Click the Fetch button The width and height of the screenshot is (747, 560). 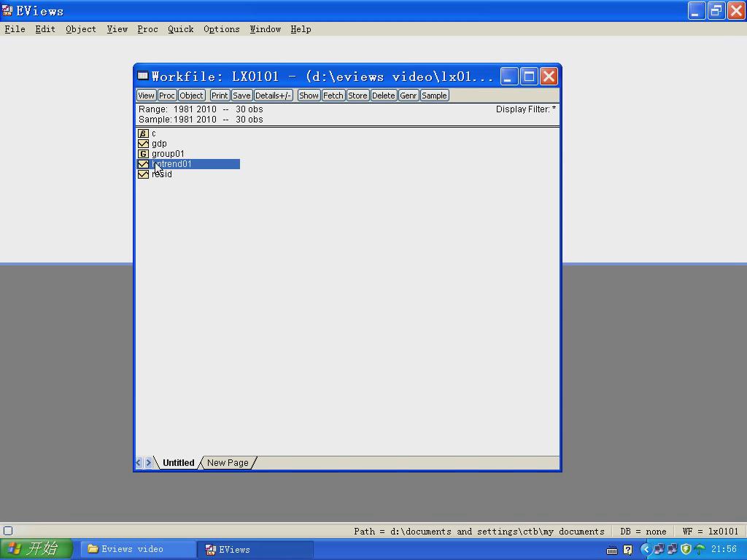click(x=333, y=96)
